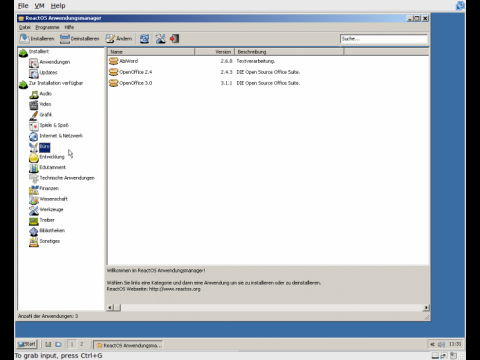Open the Programme menu
The image size is (480, 360).
[x=47, y=27]
